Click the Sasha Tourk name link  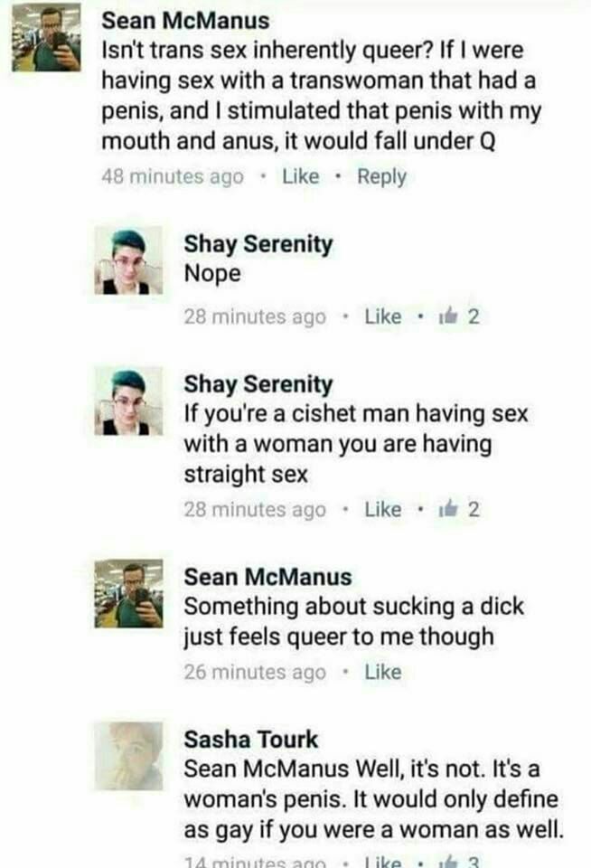(250, 740)
